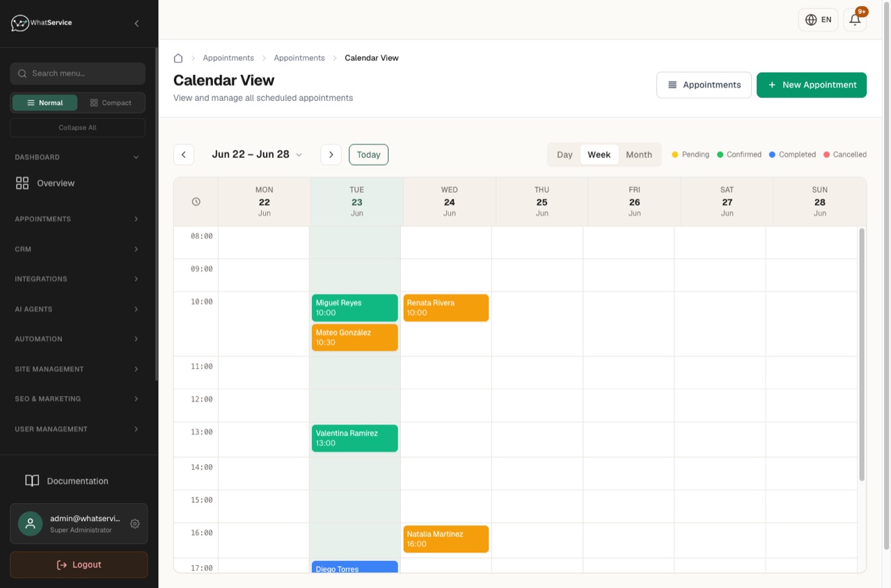Viewport: 891px width, 588px height.
Task: Expand the Automation menu section
Action: coord(77,339)
